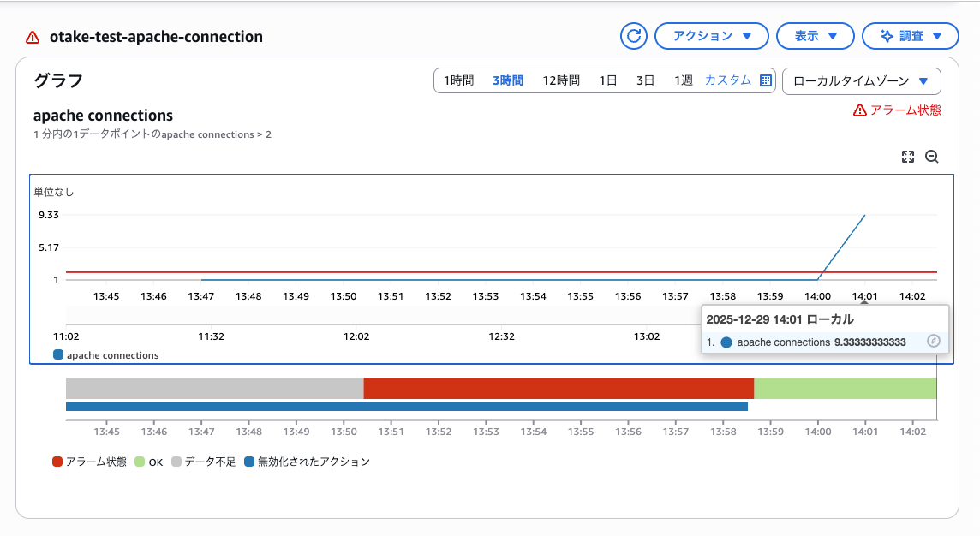This screenshot has width=980, height=536.
Task: Click the red alarm state timeline segment
Action: click(x=559, y=388)
